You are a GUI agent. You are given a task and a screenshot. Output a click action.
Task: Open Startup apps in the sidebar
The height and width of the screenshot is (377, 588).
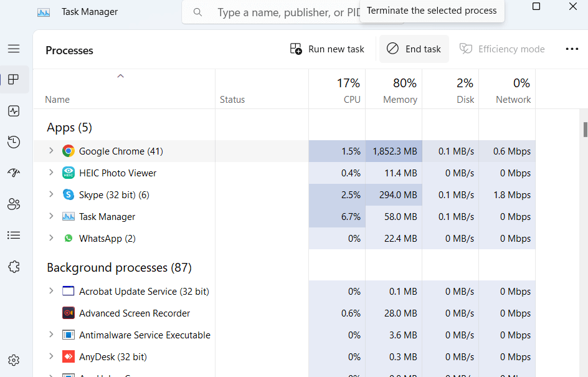[x=14, y=173]
